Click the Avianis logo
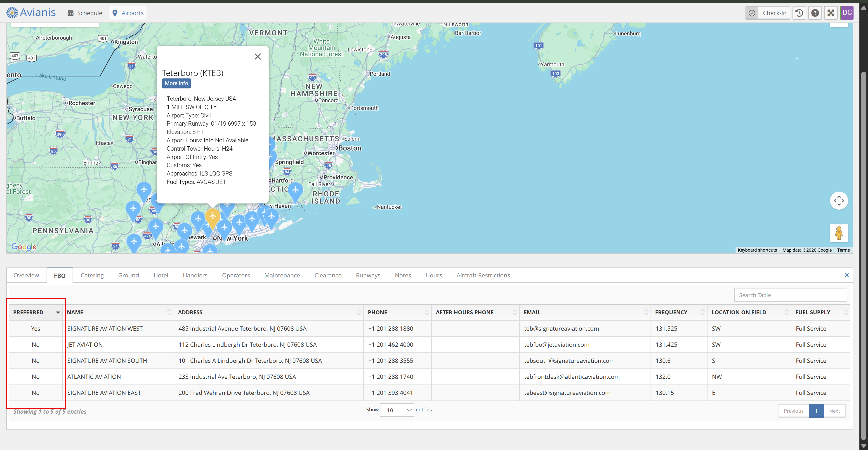 [x=31, y=13]
